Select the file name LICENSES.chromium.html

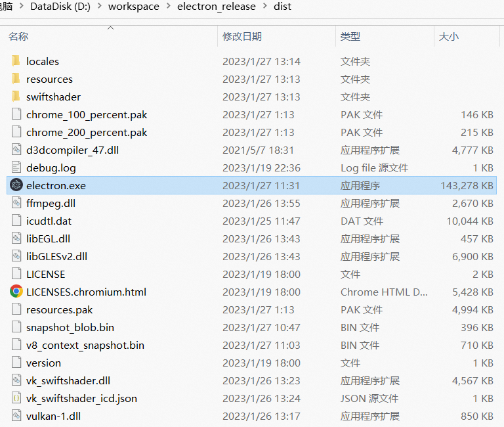pos(86,292)
